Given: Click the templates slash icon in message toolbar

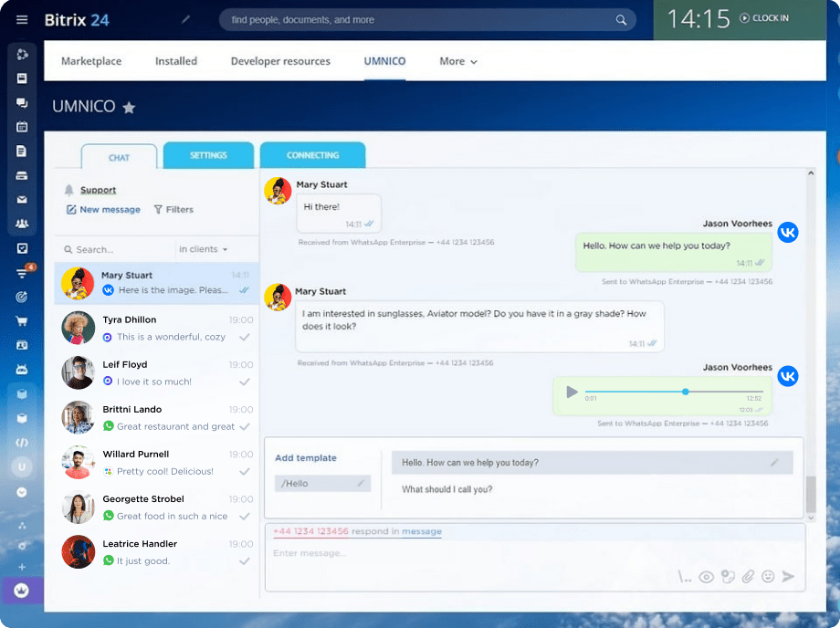Looking at the screenshot, I should coord(685,577).
